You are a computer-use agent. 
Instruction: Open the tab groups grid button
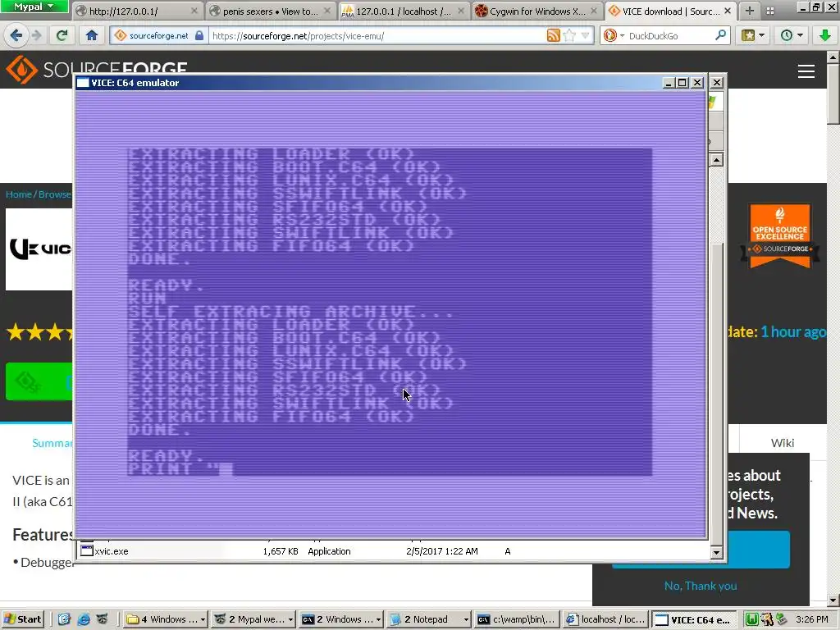point(769,11)
